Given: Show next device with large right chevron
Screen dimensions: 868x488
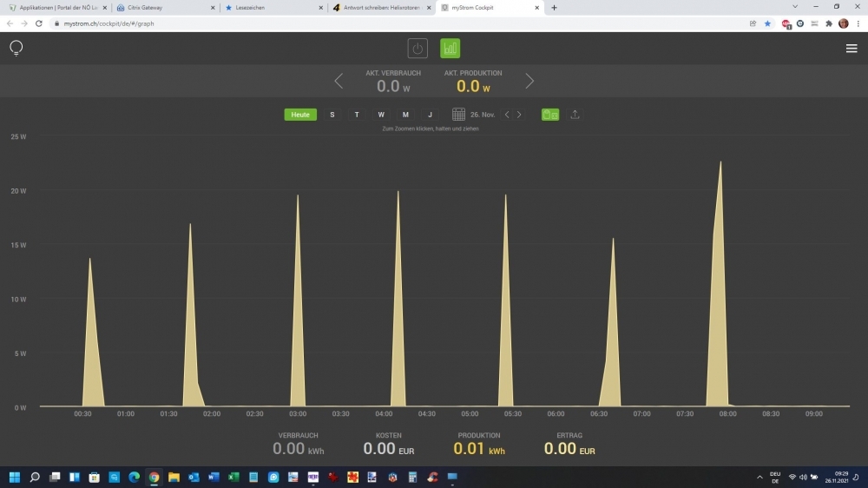Looking at the screenshot, I should coord(529,81).
